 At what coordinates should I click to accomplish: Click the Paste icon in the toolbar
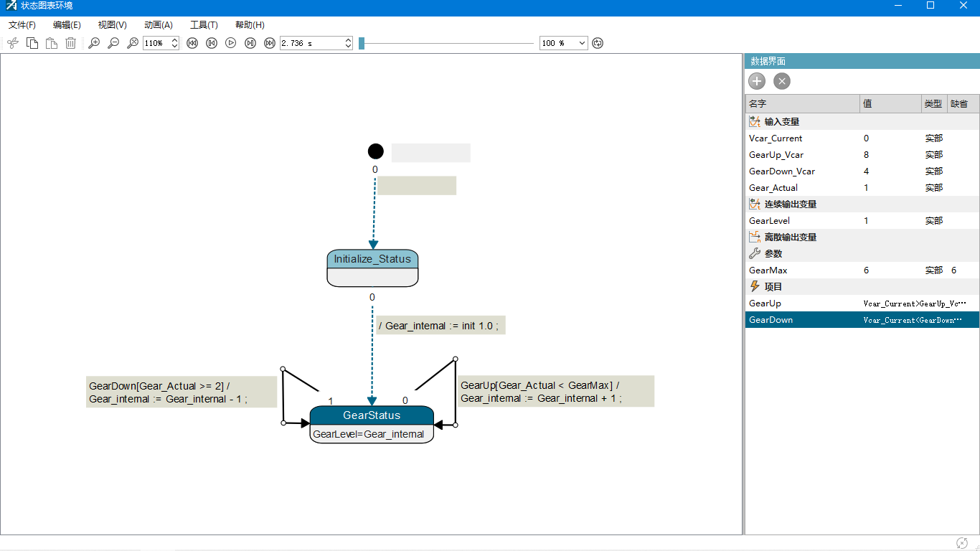tap(51, 43)
